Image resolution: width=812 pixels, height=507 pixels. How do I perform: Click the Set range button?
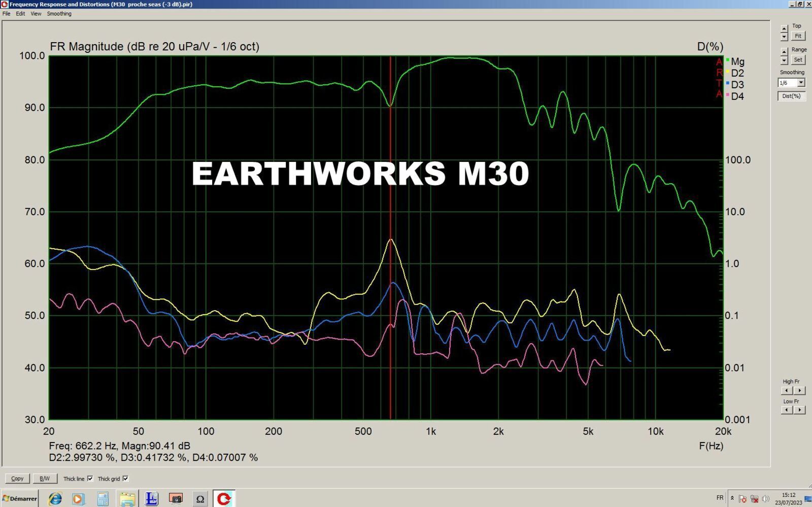click(x=798, y=60)
